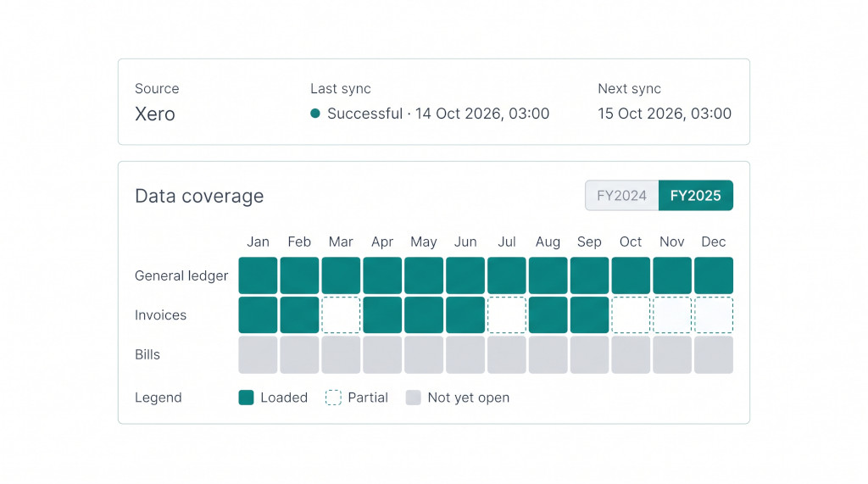Click the 'Data coverage' heading

(x=199, y=196)
